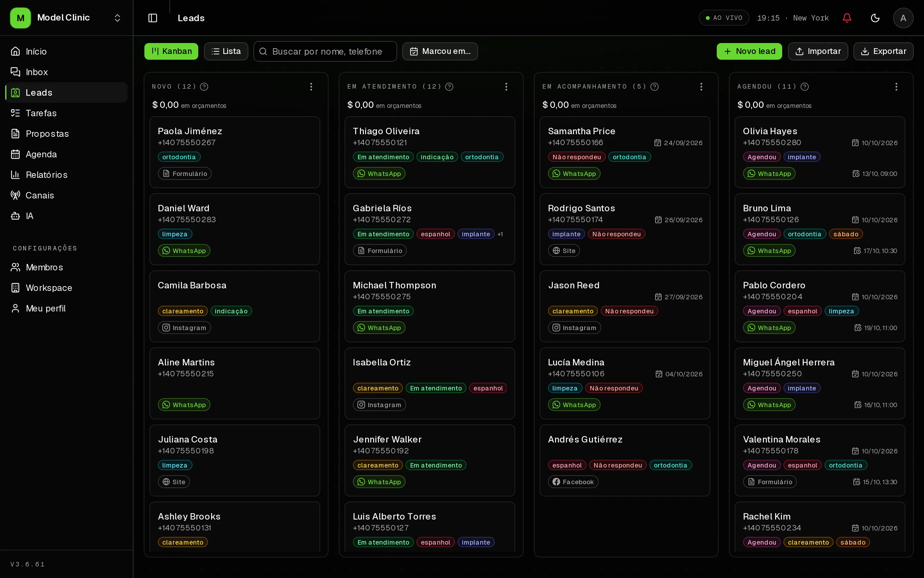Click Formulário badge on Gabriela Ríos card

coord(380,251)
